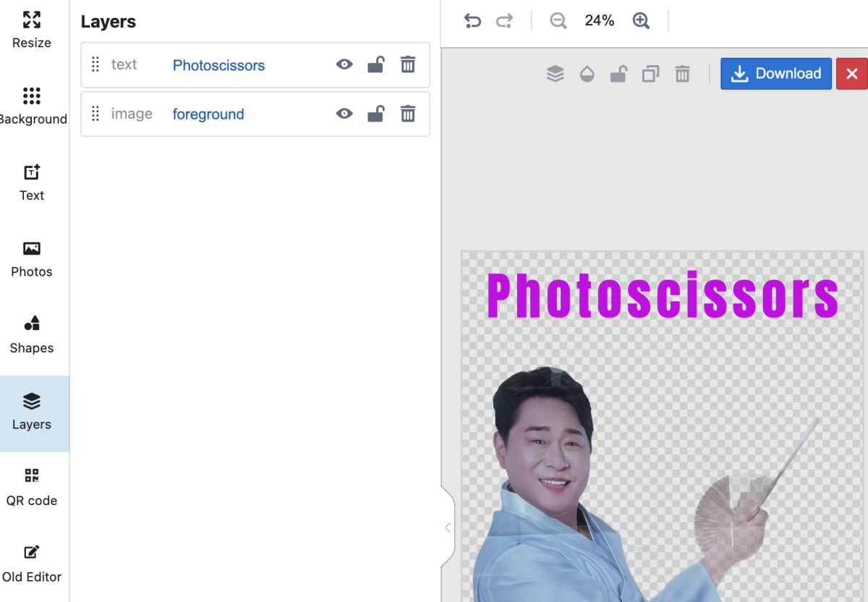This screenshot has height=602, width=868.
Task: Select the foreground image layer name
Action: 208,114
